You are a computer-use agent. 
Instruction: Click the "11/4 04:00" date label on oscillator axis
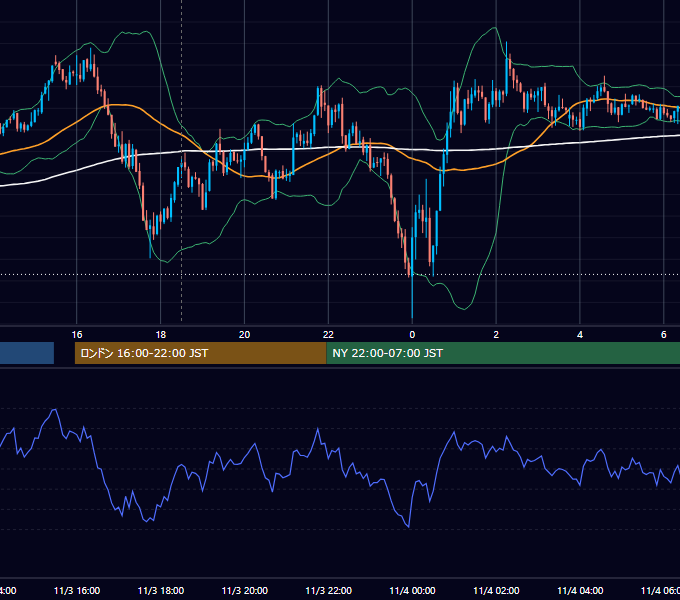pos(580,590)
